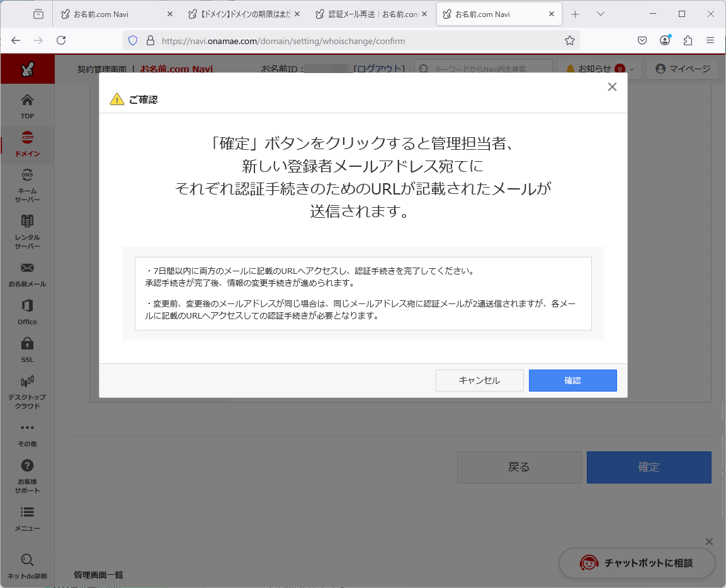This screenshot has height=588, width=726.
Task: Open レンタルサーバー sidebar icon
Action: [27, 231]
